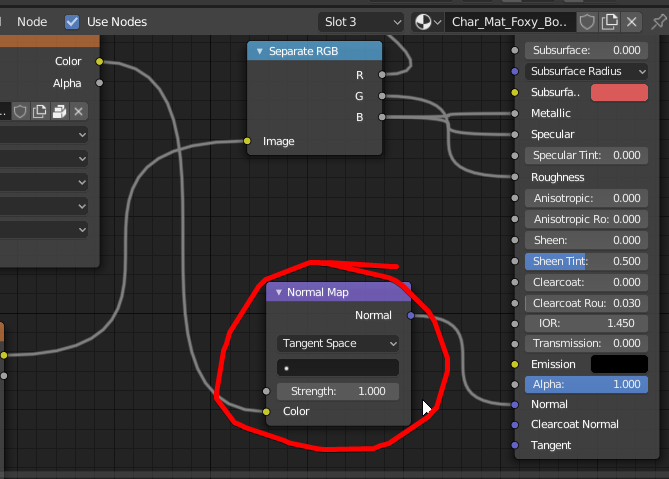
Task: Toggle fake user shield for material
Action: [587, 22]
